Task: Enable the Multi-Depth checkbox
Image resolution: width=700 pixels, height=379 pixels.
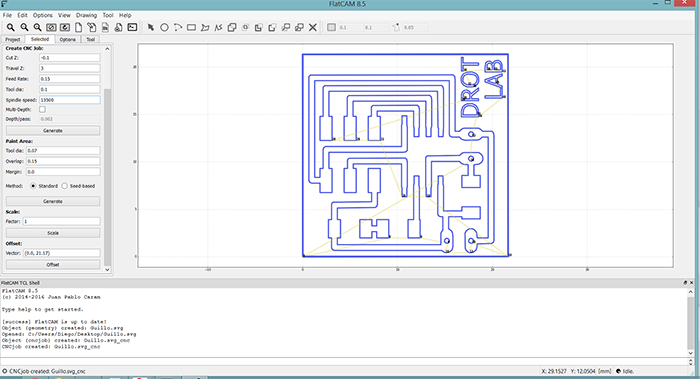Action: tap(42, 109)
